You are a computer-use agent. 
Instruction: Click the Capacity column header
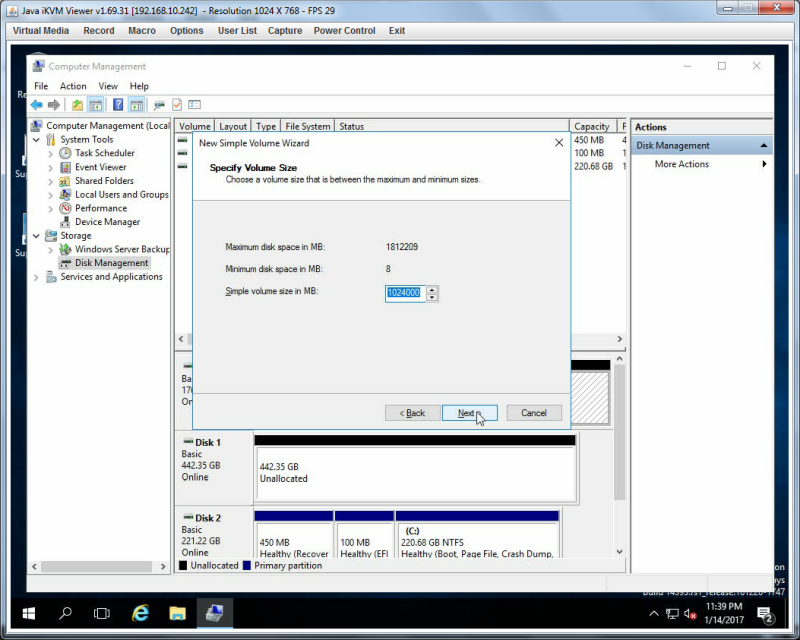click(x=592, y=126)
